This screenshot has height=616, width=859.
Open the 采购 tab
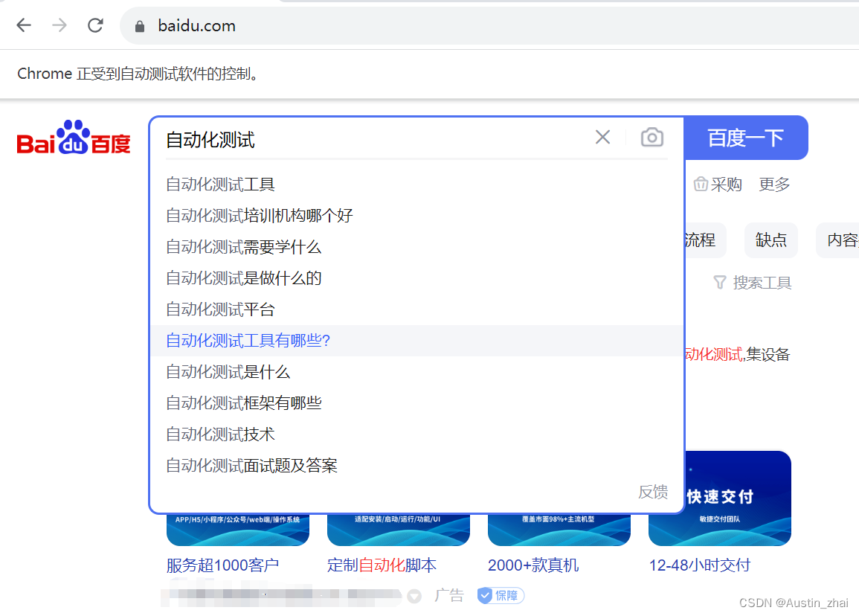coord(718,185)
